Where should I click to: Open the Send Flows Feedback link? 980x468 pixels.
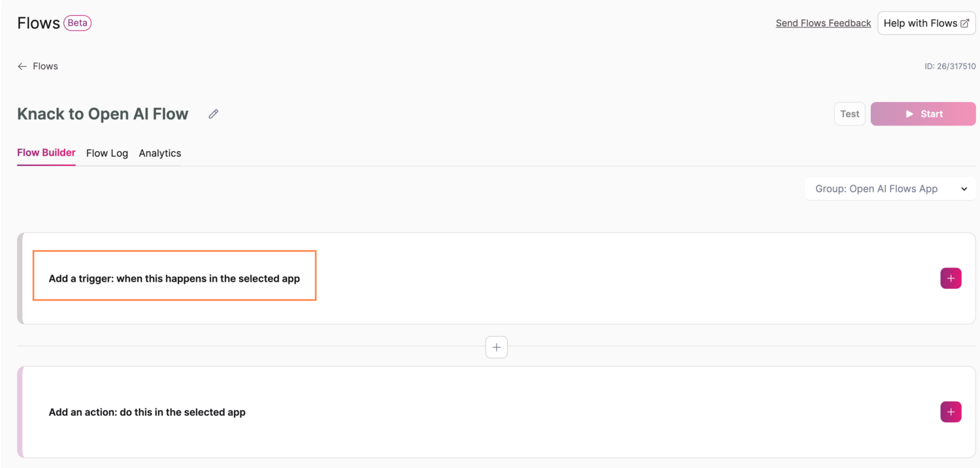click(823, 24)
